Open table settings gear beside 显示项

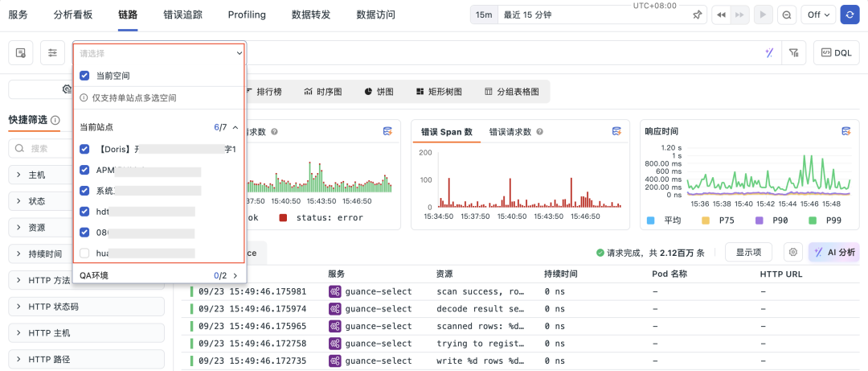pyautogui.click(x=792, y=253)
